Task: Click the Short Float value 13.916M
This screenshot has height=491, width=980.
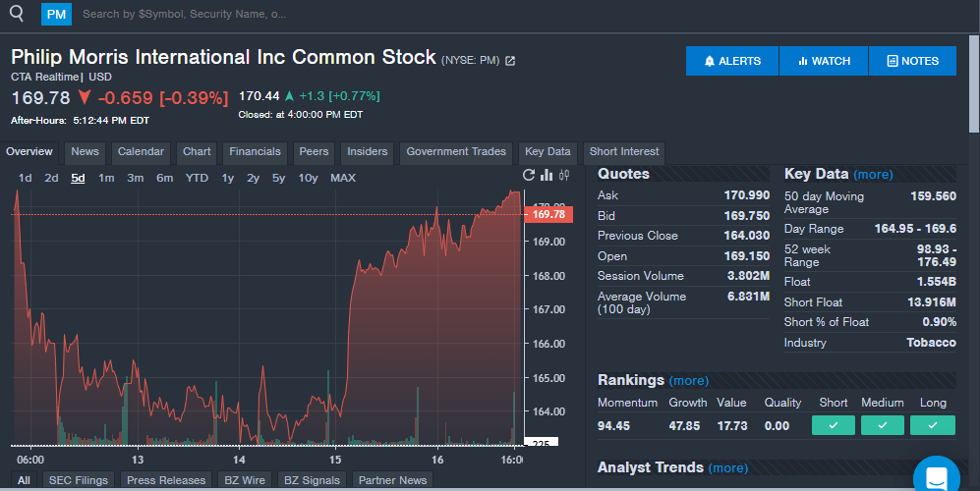Action: click(932, 302)
